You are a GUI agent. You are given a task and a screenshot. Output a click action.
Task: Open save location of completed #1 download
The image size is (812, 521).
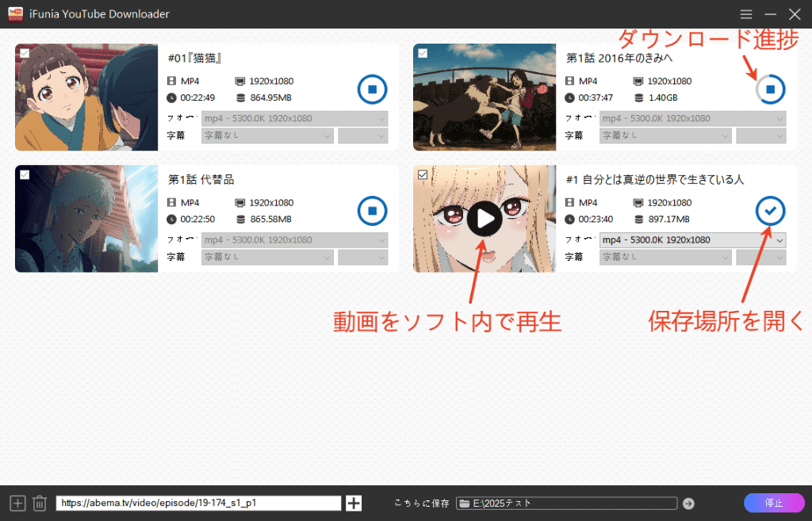(x=770, y=210)
